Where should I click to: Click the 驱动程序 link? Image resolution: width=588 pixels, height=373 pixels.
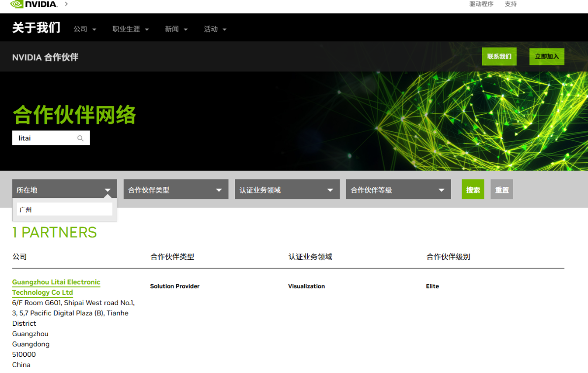click(x=481, y=4)
